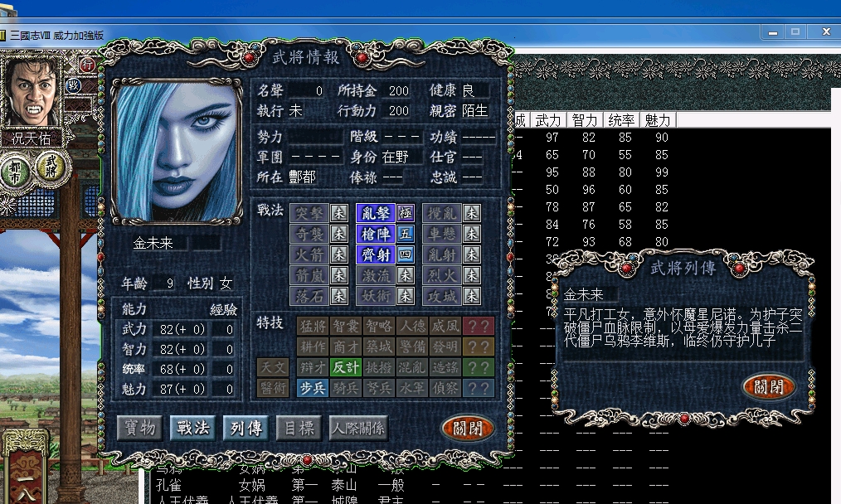
Task: Click the 火箭 tactic tile
Action: point(309,254)
